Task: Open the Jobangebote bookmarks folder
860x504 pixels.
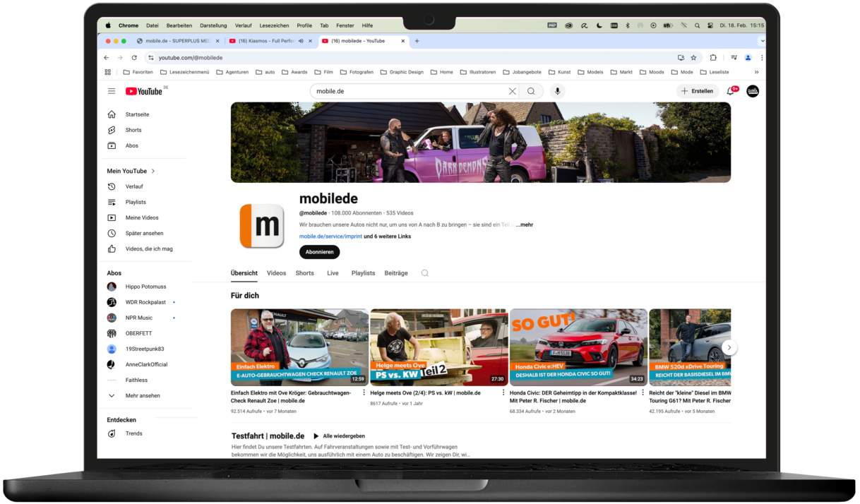Action: (x=522, y=72)
